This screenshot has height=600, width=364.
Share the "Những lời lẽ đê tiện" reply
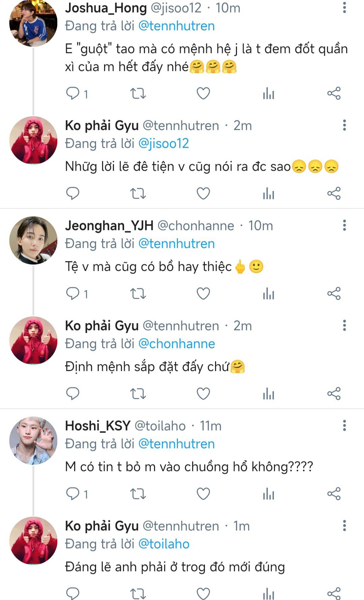[334, 193]
